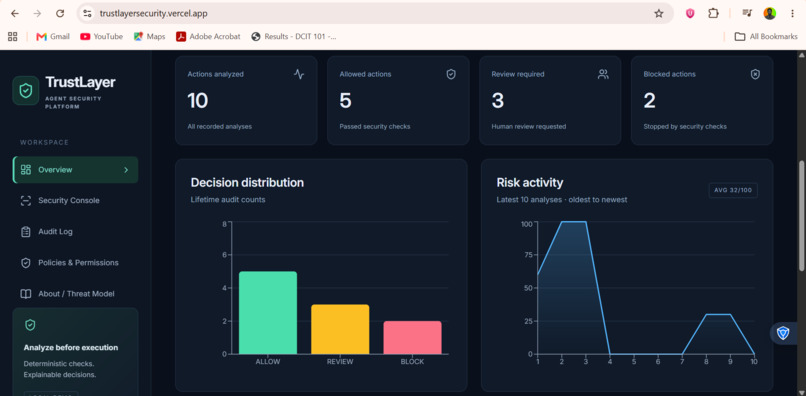Click the yellow REVIEW bar
The width and height of the screenshot is (806, 396).
click(x=340, y=329)
